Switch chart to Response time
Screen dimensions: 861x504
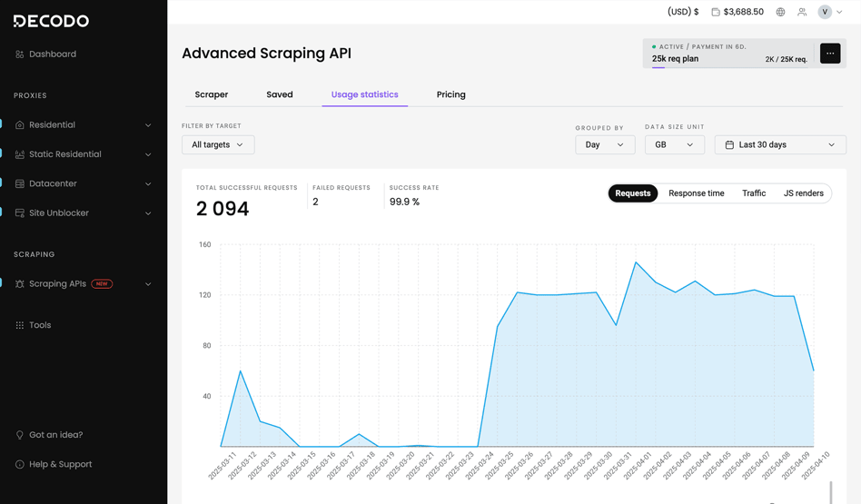tap(696, 193)
